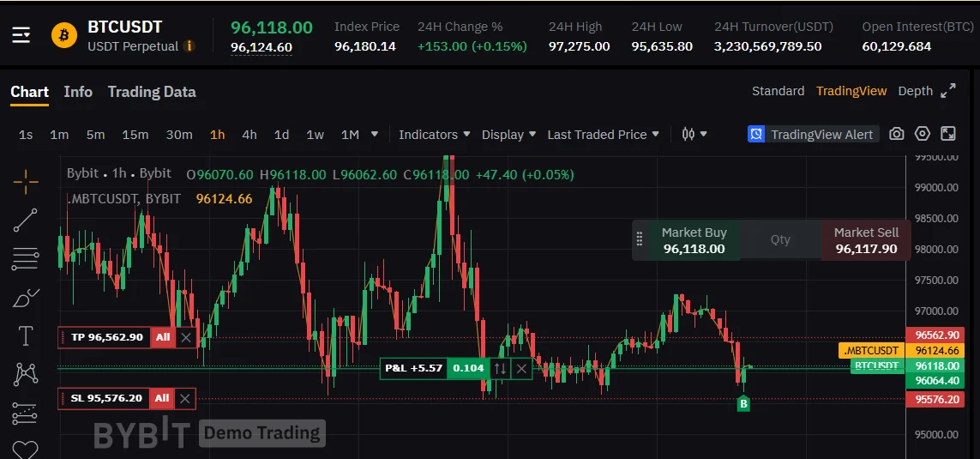
Task: Click TP order All button
Action: [x=163, y=338]
